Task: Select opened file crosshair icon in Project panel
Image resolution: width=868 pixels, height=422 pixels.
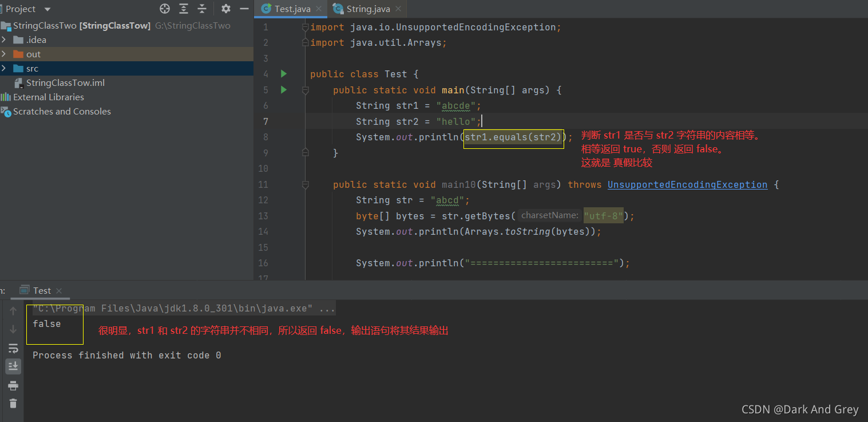Action: pos(165,9)
